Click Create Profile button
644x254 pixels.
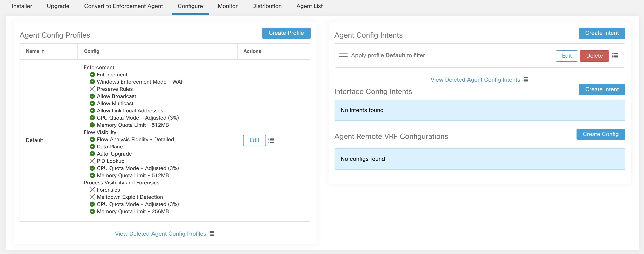[x=286, y=33]
